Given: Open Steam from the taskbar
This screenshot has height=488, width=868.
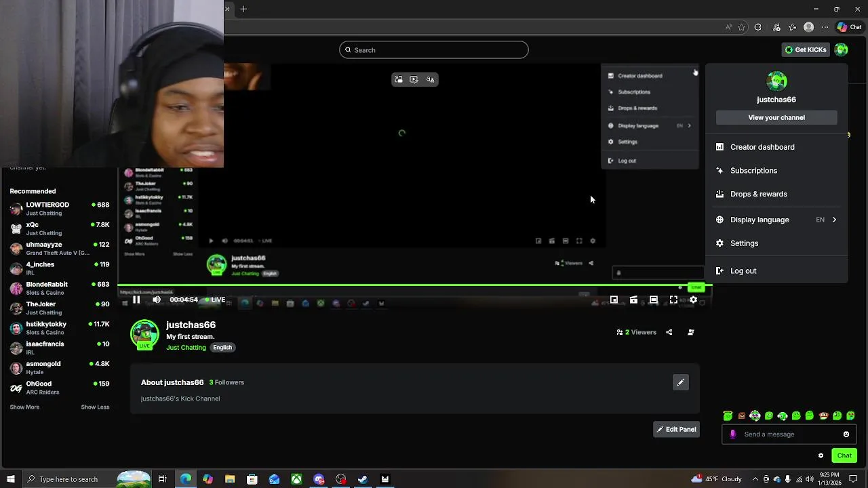Looking at the screenshot, I should (363, 479).
